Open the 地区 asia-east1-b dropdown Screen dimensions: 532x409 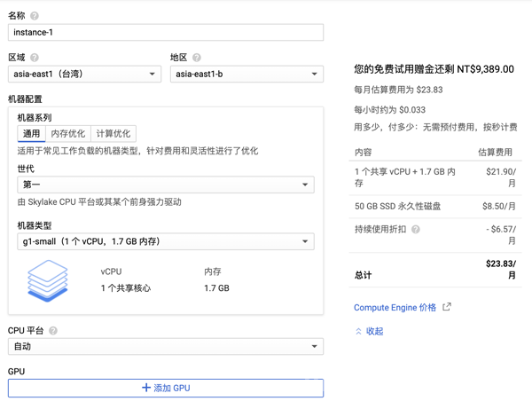(x=246, y=75)
